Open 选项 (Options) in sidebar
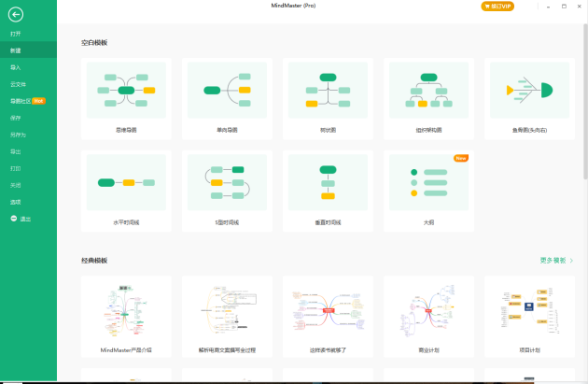This screenshot has width=588, height=384. 28,202
